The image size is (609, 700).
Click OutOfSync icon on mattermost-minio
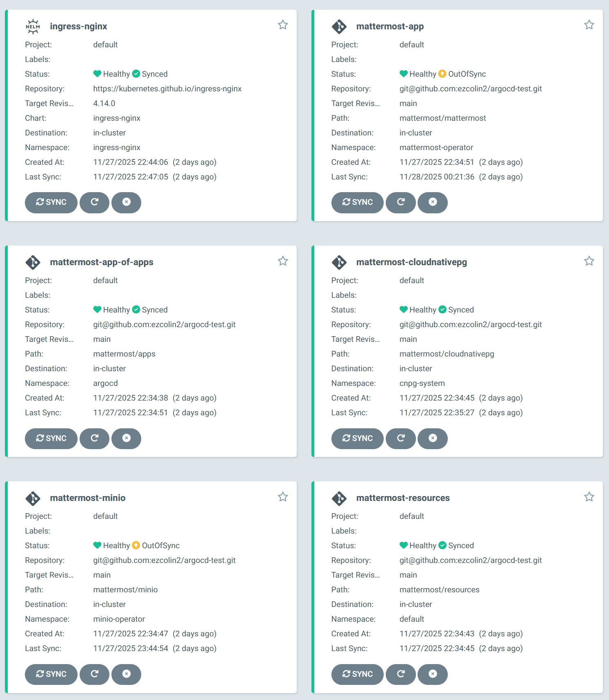136,545
